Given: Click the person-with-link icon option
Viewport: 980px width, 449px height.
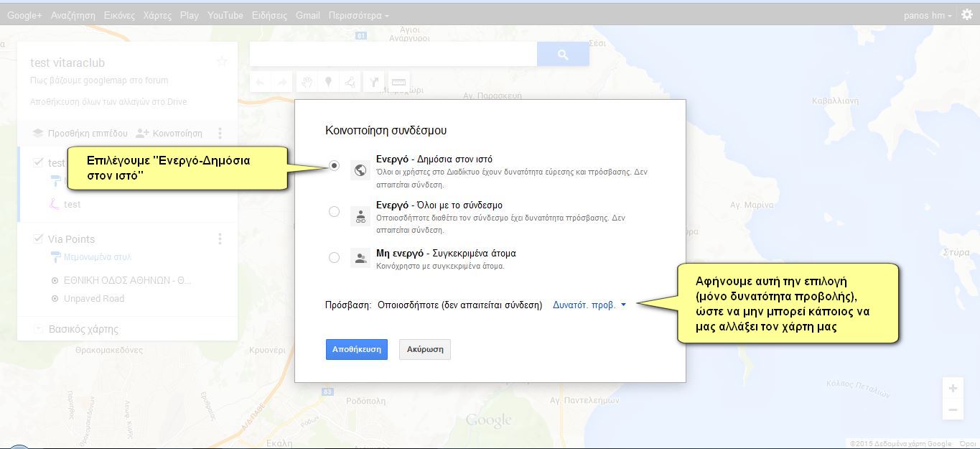Looking at the screenshot, I should tap(360, 216).
